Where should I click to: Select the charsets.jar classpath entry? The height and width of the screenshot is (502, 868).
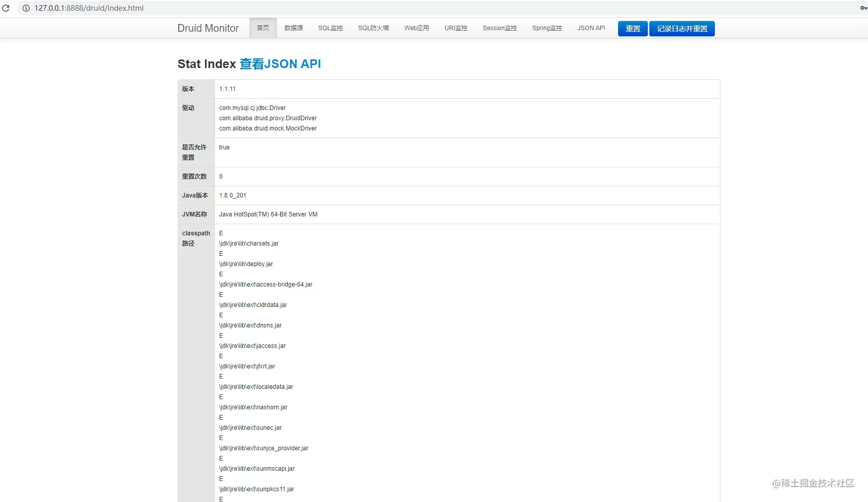click(249, 244)
